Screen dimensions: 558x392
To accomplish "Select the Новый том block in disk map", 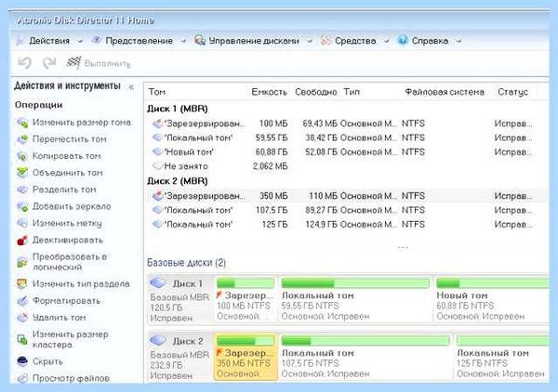I will click(x=492, y=299).
